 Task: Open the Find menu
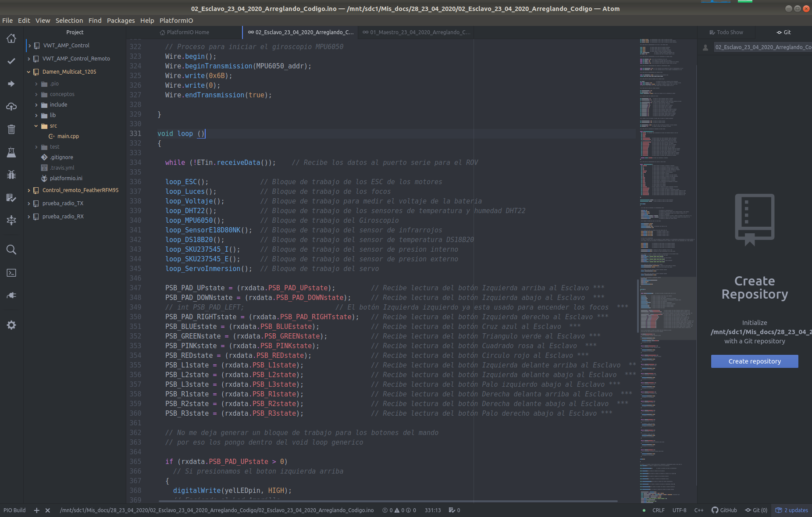(95, 21)
